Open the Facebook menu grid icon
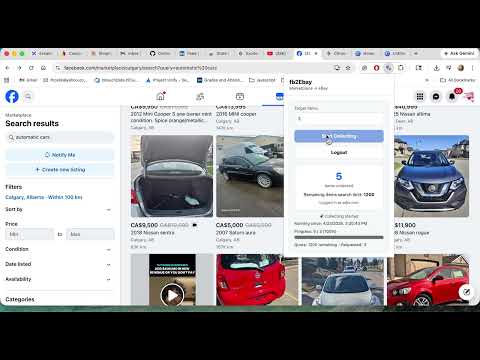The image size is (480, 360). tap(420, 97)
